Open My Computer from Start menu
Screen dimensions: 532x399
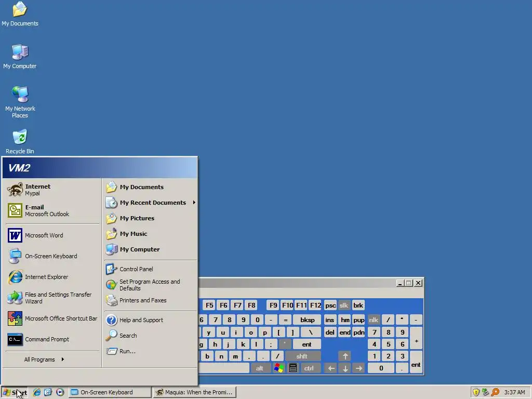151,249
